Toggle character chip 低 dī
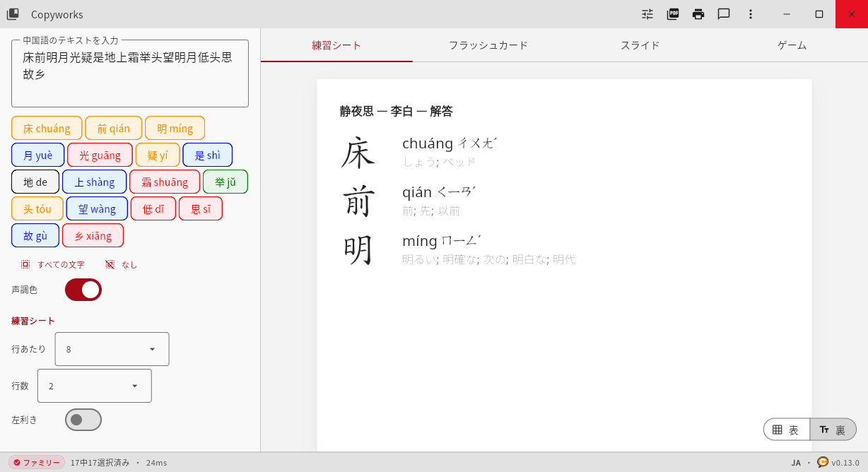Viewport: 868px width, 472px height. (x=153, y=208)
